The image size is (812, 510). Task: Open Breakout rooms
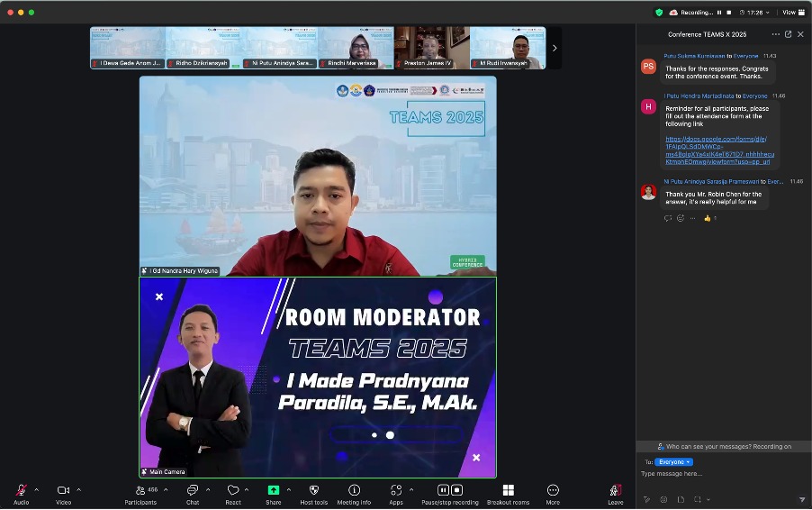(508, 490)
